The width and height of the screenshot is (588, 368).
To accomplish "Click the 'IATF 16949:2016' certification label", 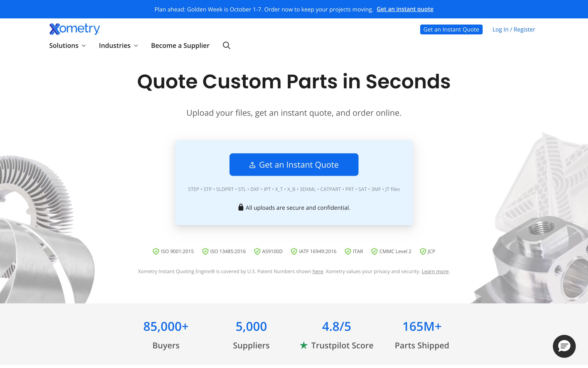I will tap(317, 251).
